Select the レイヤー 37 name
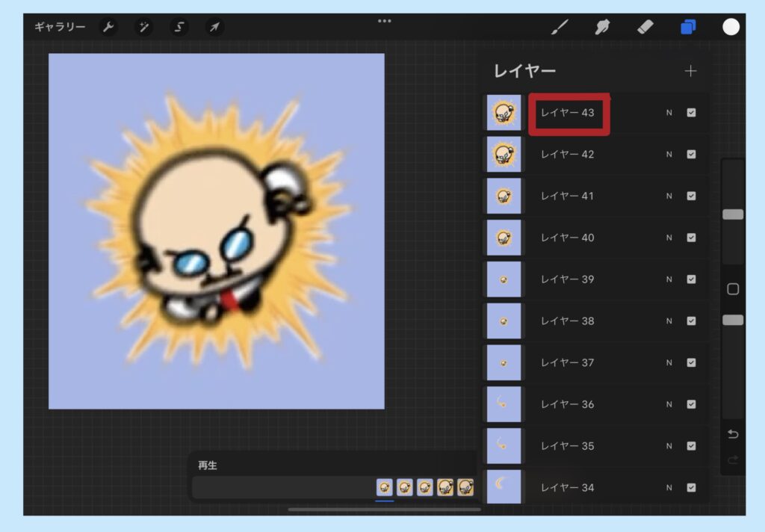The height and width of the screenshot is (532, 765). (x=568, y=362)
